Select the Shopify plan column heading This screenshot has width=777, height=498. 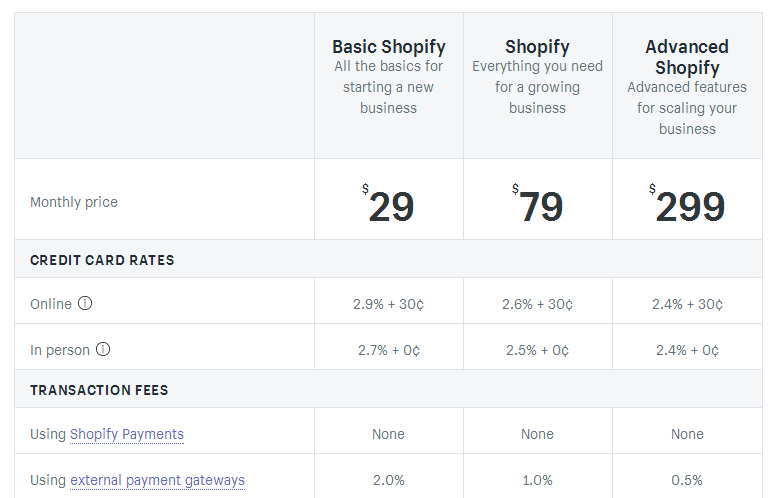pos(537,47)
